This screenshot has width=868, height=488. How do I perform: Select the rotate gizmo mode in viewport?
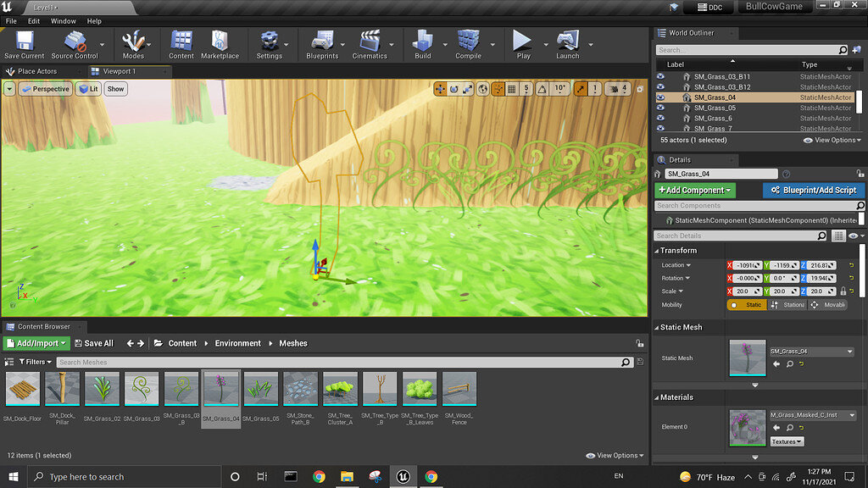tap(454, 88)
